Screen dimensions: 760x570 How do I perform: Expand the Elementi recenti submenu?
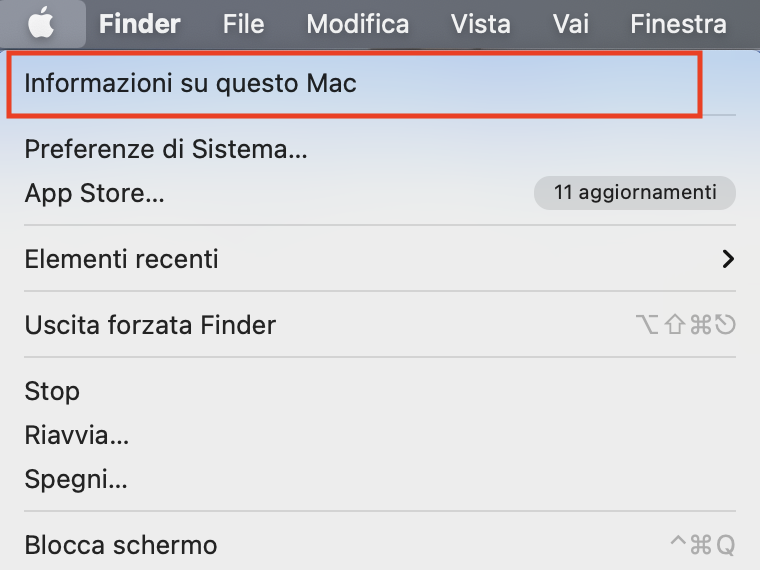point(380,259)
